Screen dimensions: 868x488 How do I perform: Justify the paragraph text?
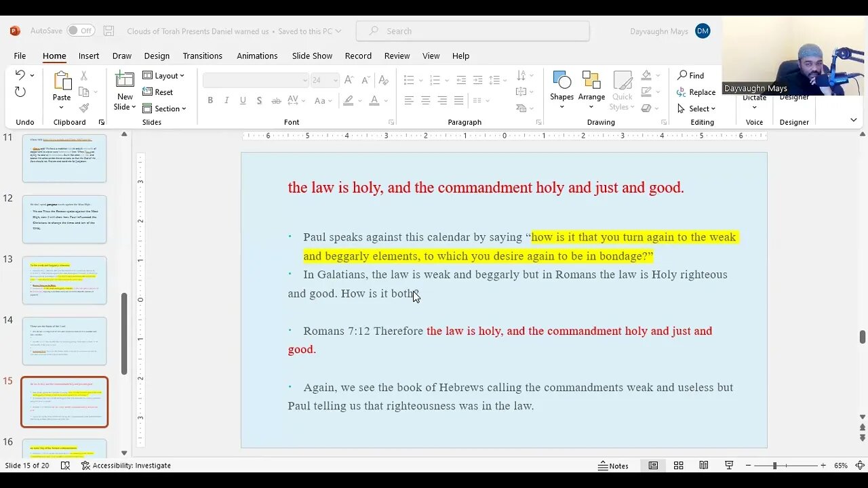click(x=458, y=100)
